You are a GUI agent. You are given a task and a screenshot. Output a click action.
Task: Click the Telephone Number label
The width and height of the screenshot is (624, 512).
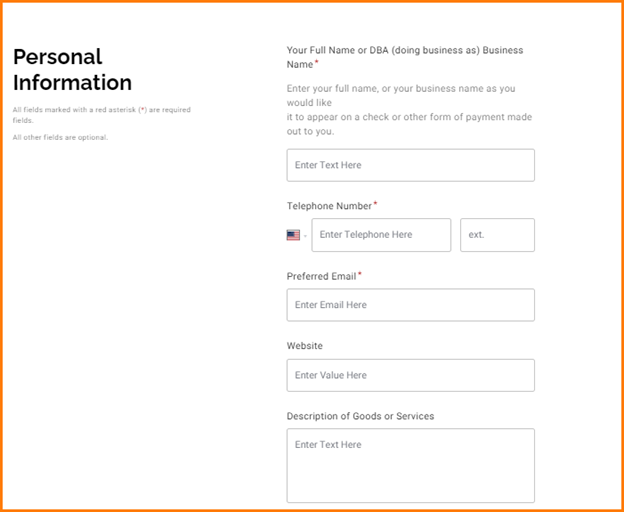click(x=329, y=206)
